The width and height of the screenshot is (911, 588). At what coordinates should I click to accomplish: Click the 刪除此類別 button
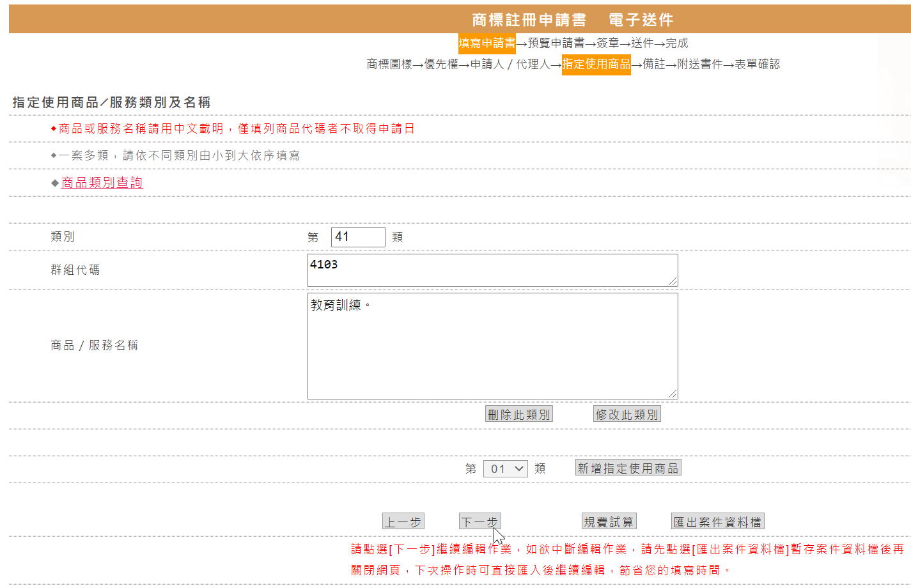click(x=518, y=414)
